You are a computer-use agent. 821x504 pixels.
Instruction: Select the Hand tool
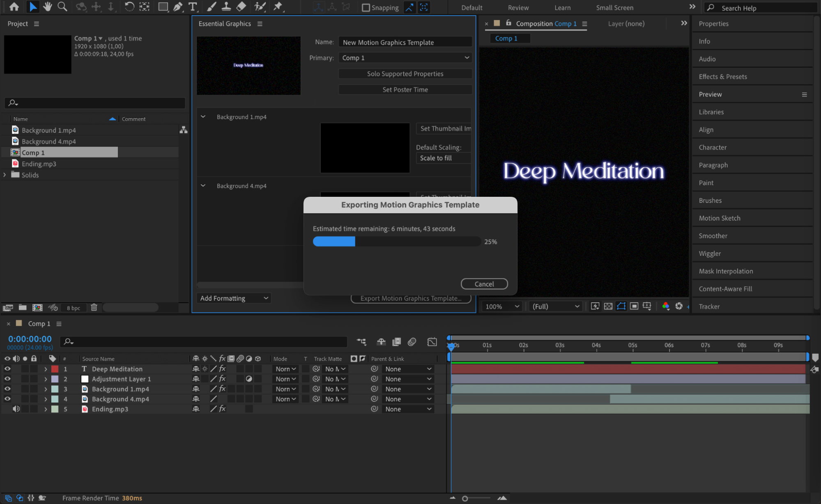[48, 7]
